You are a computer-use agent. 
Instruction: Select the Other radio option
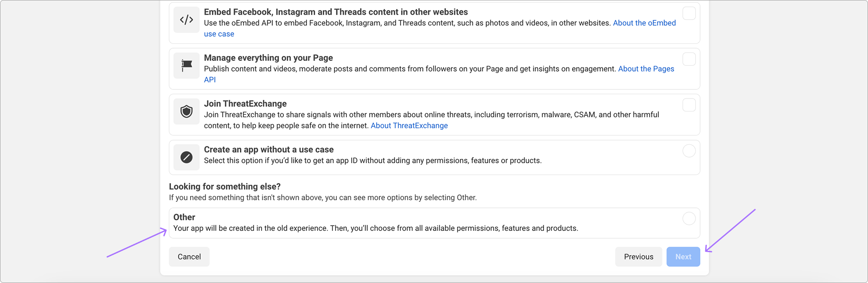(x=689, y=218)
